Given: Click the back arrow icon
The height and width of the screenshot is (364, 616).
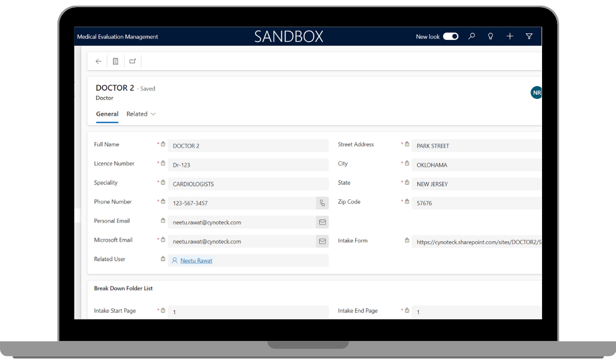Looking at the screenshot, I should point(99,62).
